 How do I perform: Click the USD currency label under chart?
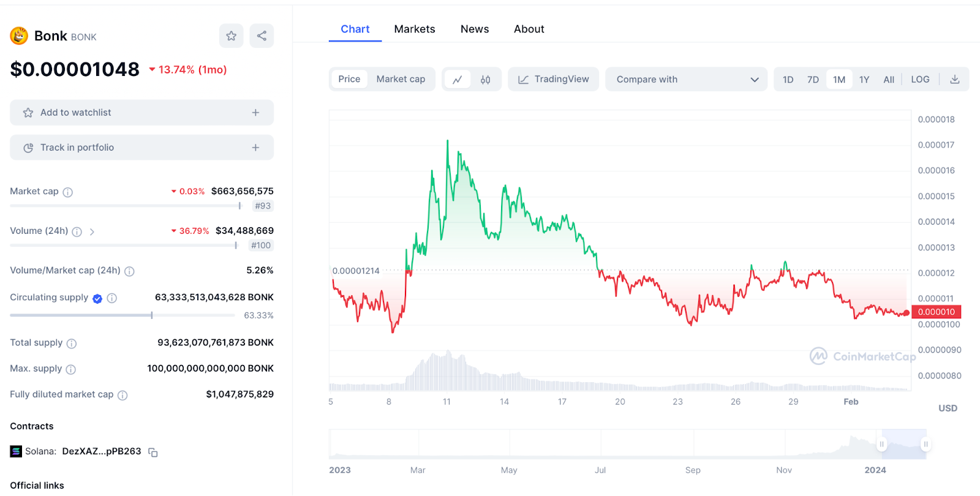click(948, 408)
